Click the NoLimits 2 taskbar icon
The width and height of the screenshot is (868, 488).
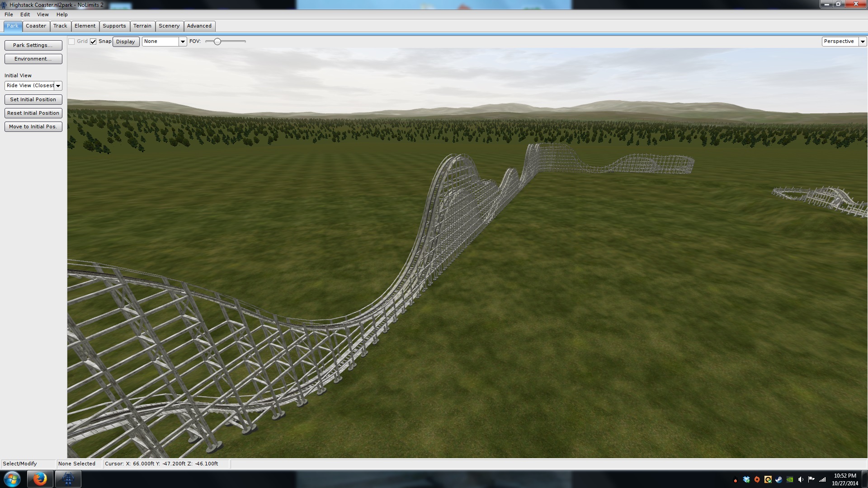click(x=68, y=479)
